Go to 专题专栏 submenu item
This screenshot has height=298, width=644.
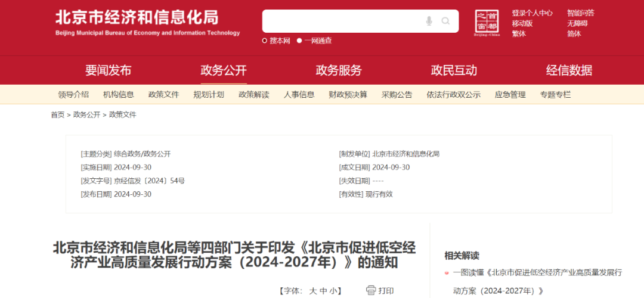[556, 95]
